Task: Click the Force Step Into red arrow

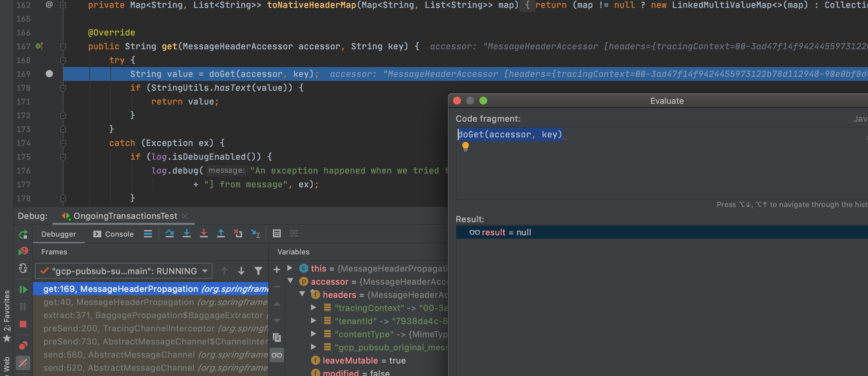Action: coord(204,233)
